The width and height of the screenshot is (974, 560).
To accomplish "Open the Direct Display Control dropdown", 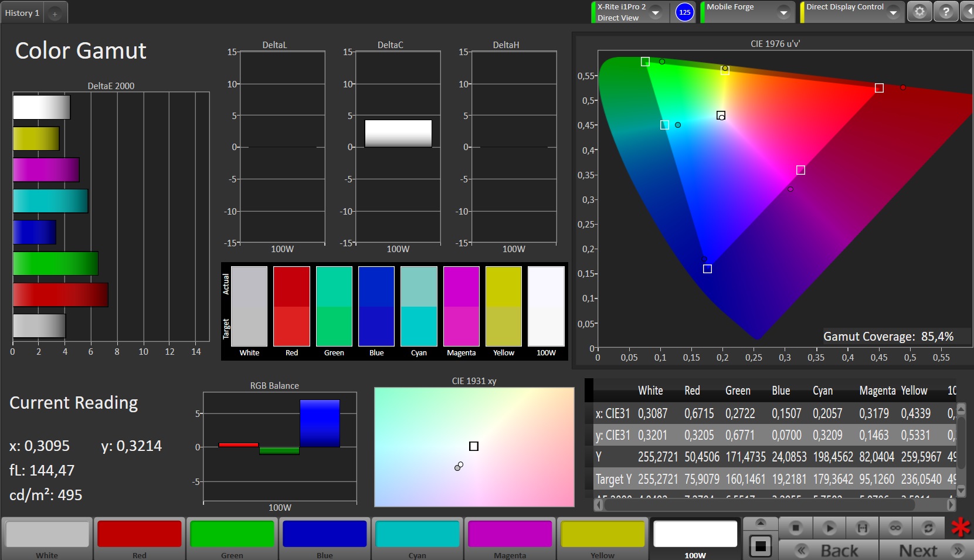I will [x=893, y=12].
